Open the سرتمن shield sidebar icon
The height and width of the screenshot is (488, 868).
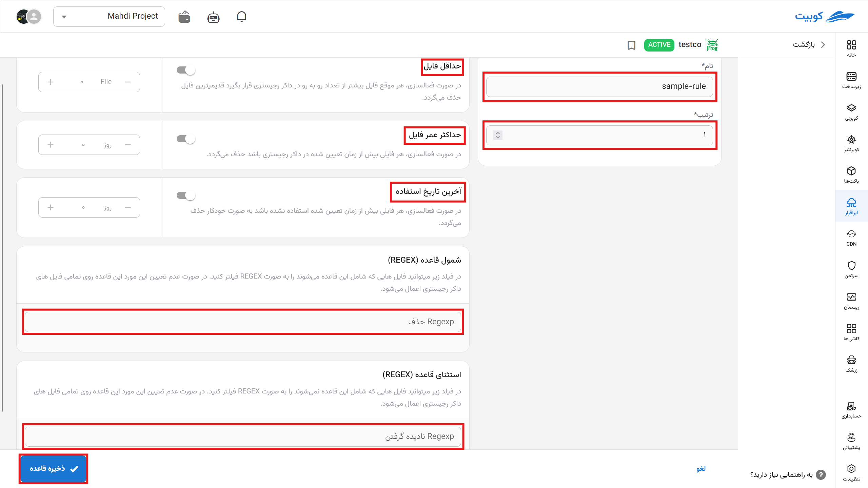pos(851,269)
